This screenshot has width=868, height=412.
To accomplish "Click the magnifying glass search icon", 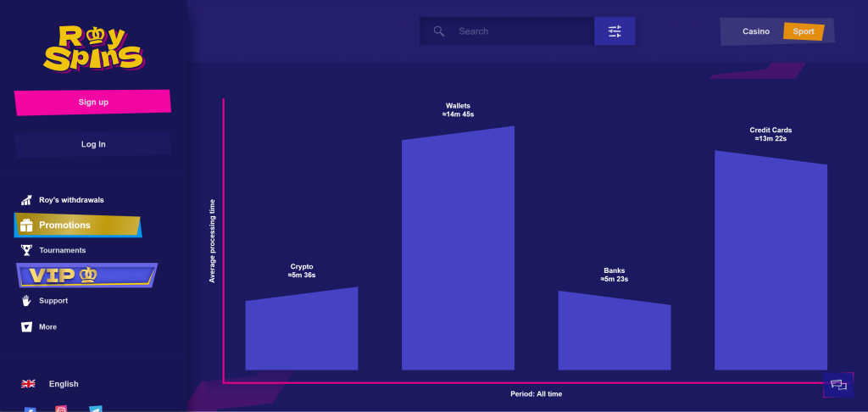I will tap(439, 31).
